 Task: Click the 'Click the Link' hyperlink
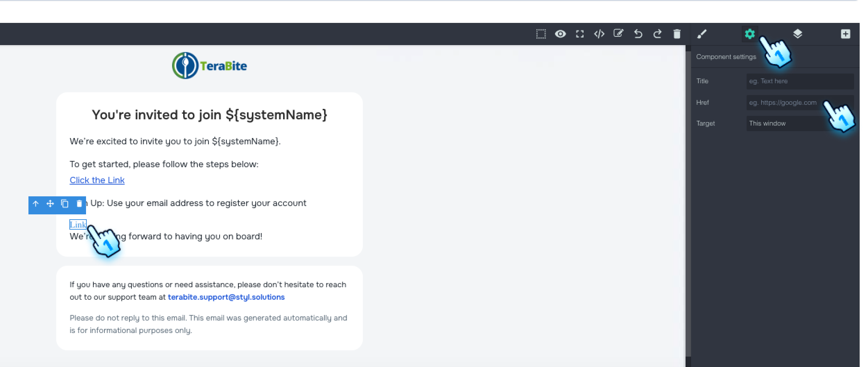click(97, 180)
